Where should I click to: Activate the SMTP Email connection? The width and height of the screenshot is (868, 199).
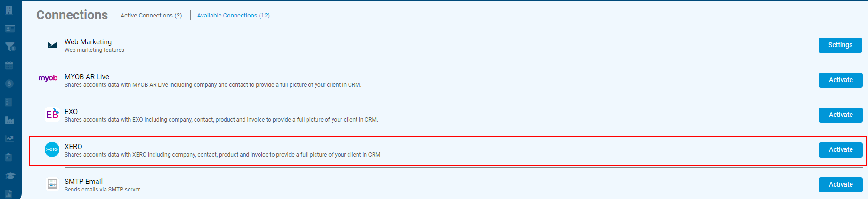(x=841, y=185)
